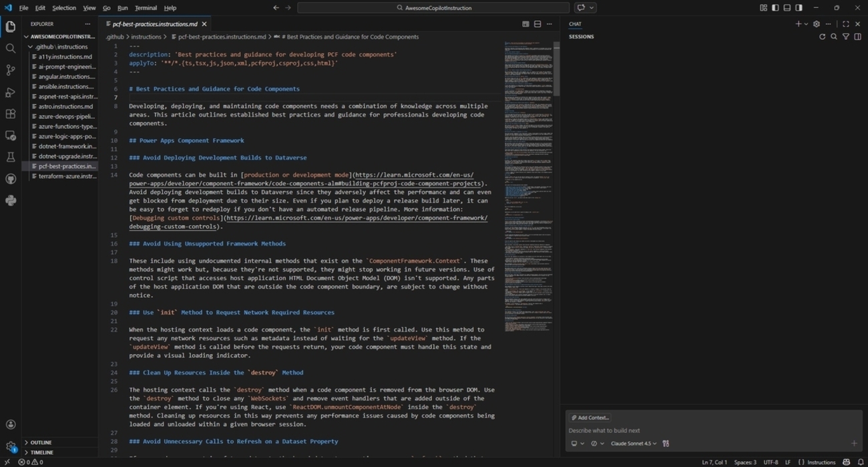Open the Help menu
Viewport: 868px width, 467px height.
[x=170, y=8]
